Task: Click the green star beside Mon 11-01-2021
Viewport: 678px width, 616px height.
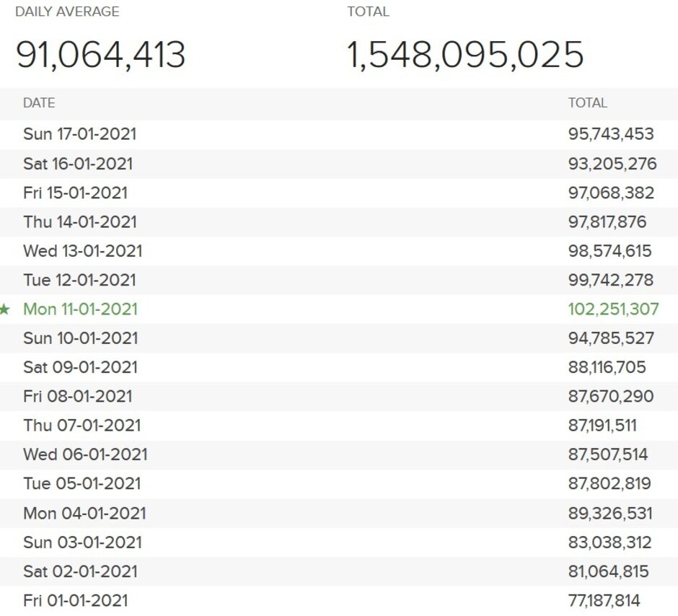Action: [x=6, y=309]
